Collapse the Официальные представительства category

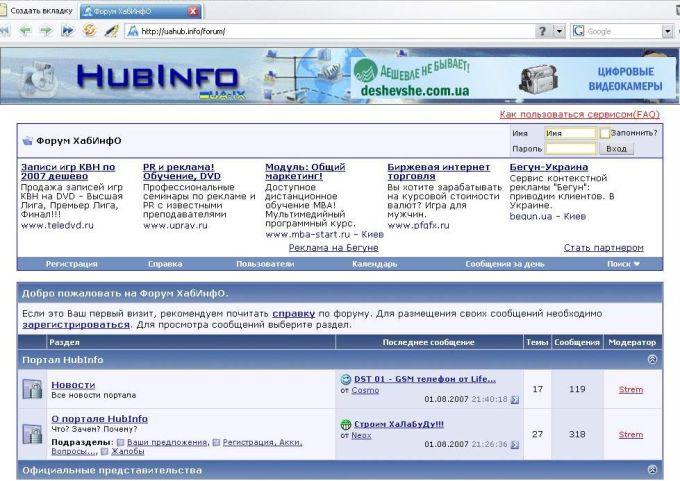click(652, 470)
